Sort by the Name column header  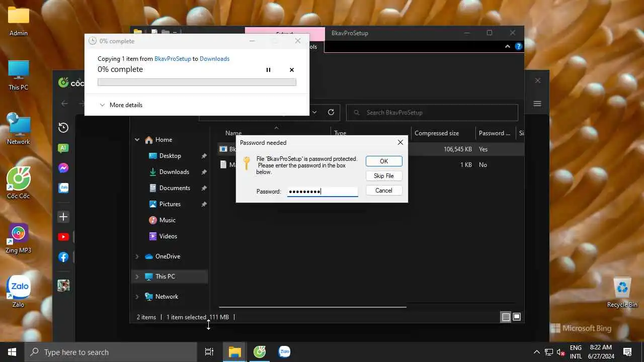coord(233,133)
